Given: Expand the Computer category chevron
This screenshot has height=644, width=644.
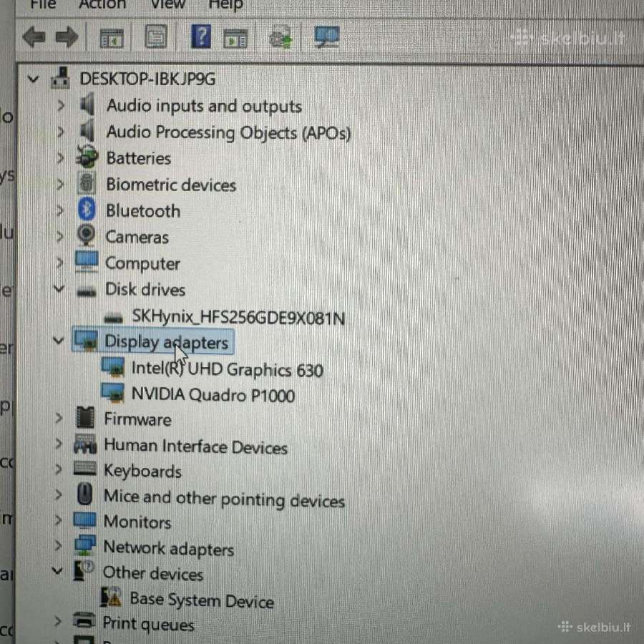Looking at the screenshot, I should point(60,263).
